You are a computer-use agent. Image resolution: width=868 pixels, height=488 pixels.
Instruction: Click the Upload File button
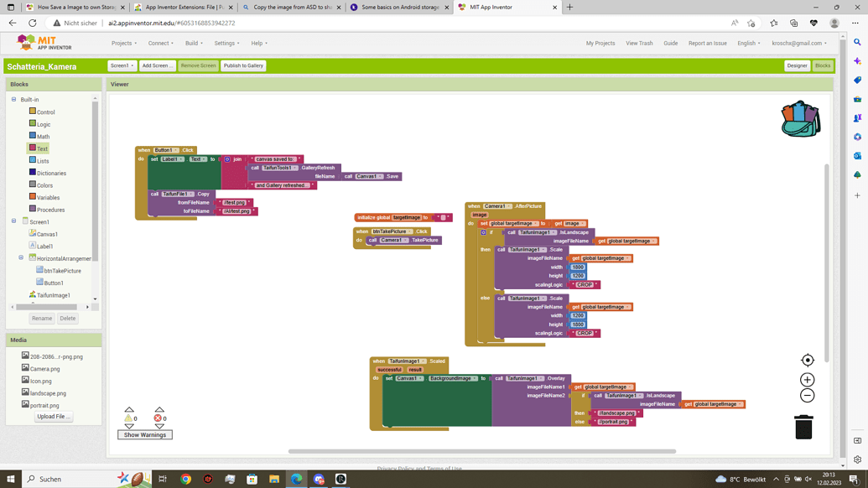pos(54,417)
